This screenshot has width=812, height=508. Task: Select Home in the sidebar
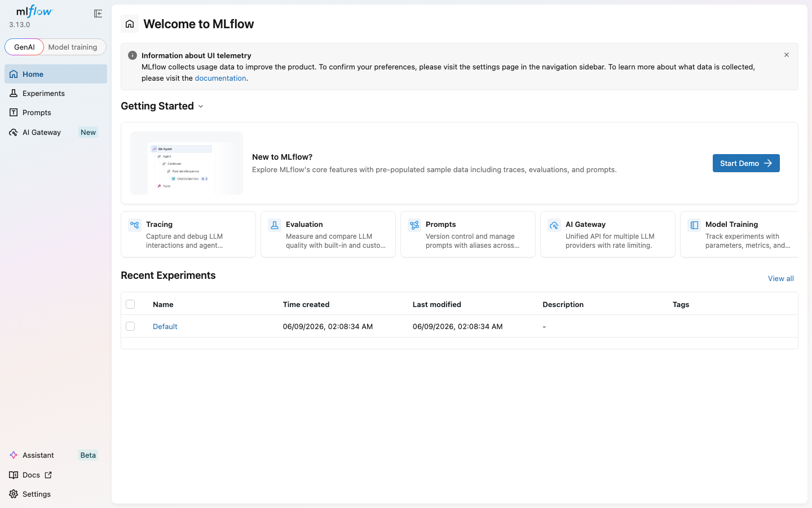pyautogui.click(x=56, y=74)
